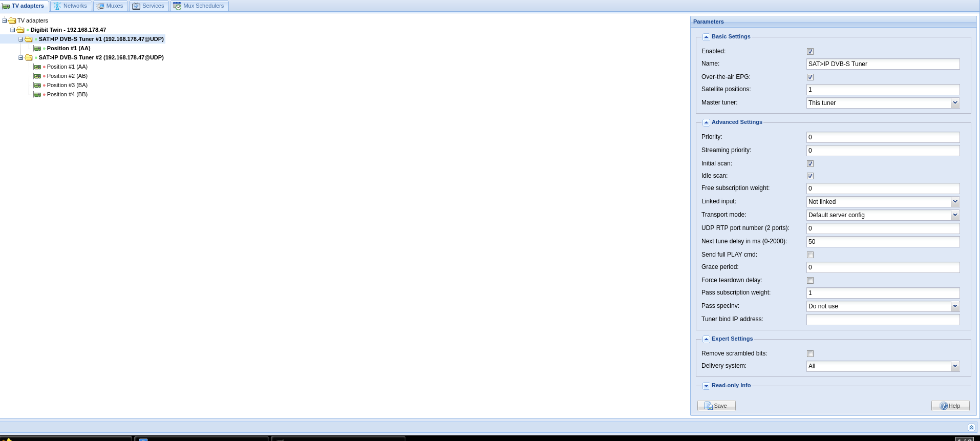Image resolution: width=980 pixels, height=441 pixels.
Task: Disable the Idle scan checkbox
Action: coord(810,176)
